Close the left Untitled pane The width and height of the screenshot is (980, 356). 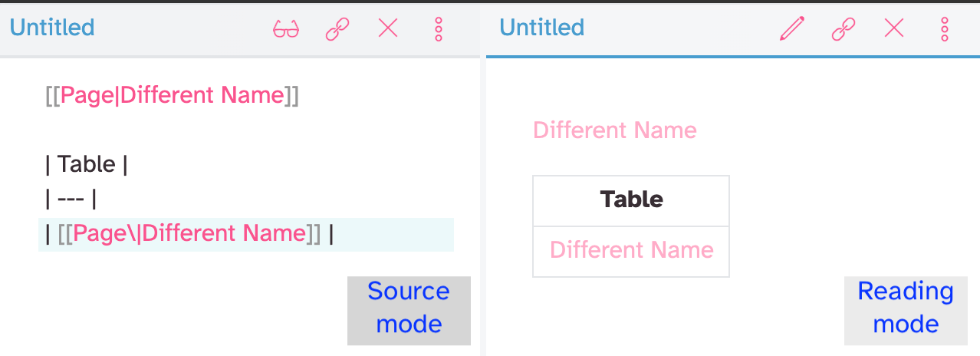(388, 28)
